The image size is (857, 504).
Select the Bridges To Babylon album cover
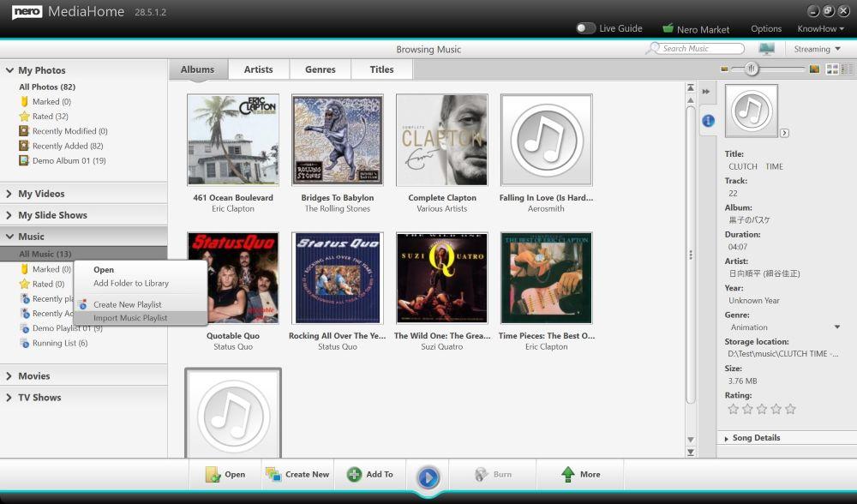click(337, 140)
